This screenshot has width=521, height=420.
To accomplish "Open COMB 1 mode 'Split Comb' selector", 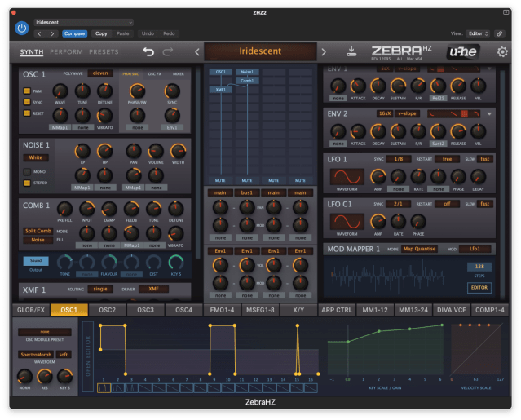I will coord(38,231).
